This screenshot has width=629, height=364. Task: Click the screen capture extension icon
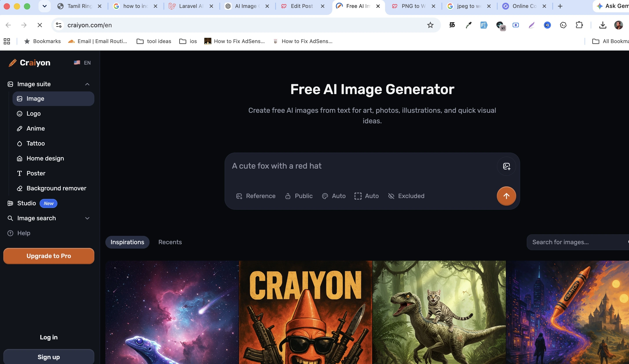[x=516, y=25]
